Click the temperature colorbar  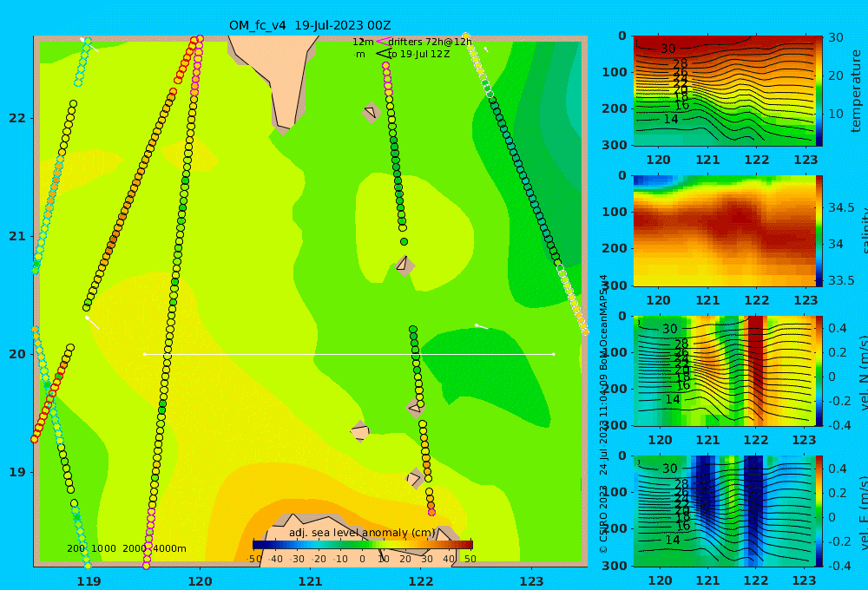pyautogui.click(x=819, y=91)
